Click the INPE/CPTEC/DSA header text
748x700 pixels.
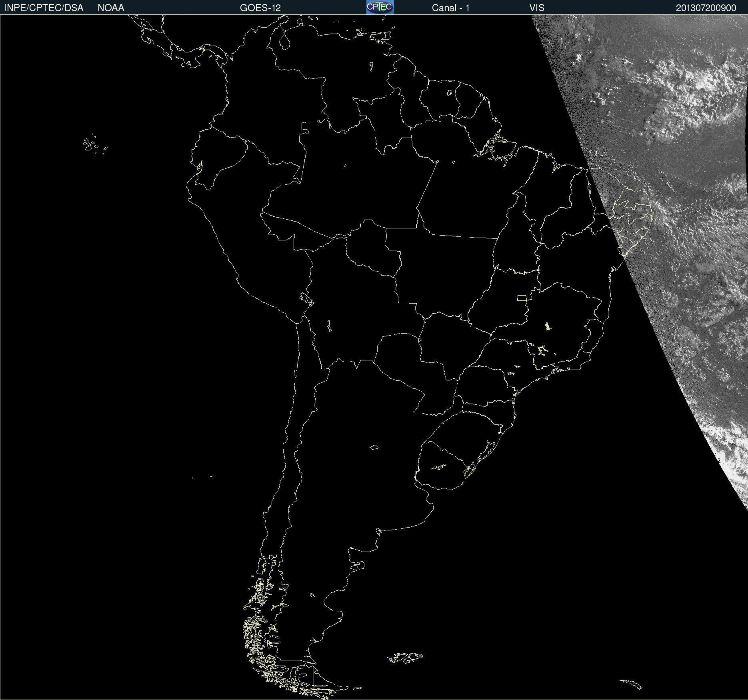(44, 8)
